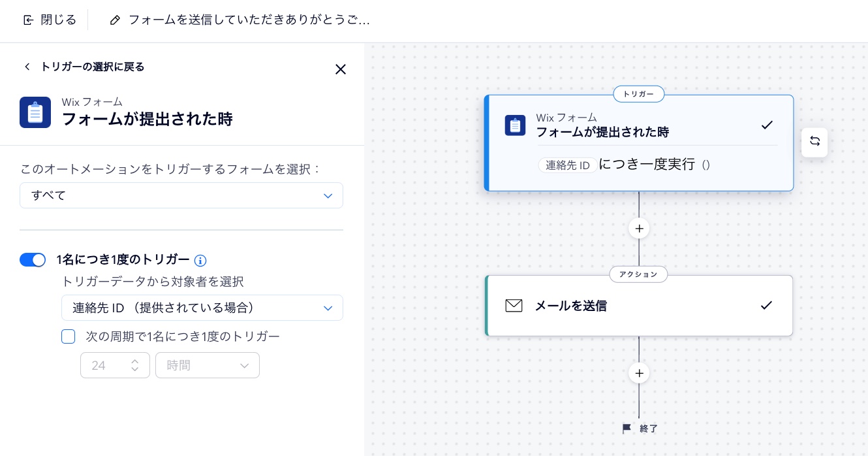The height and width of the screenshot is (456, 868).
Task: Open the 連絡先 ID dropdown
Action: click(202, 308)
